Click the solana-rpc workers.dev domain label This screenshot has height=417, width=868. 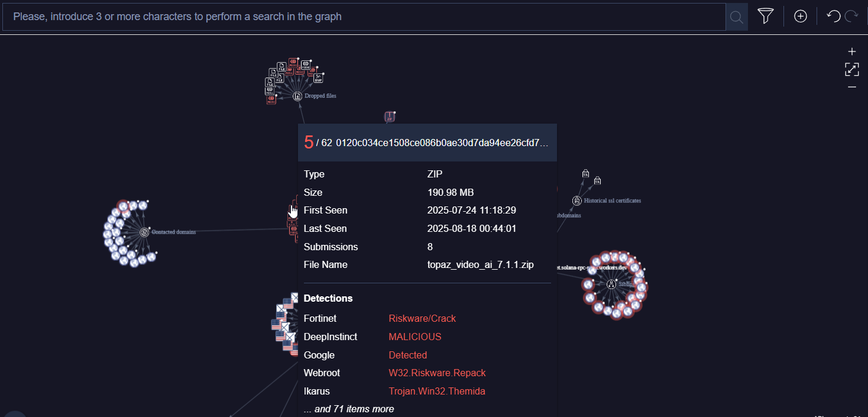(x=592, y=267)
